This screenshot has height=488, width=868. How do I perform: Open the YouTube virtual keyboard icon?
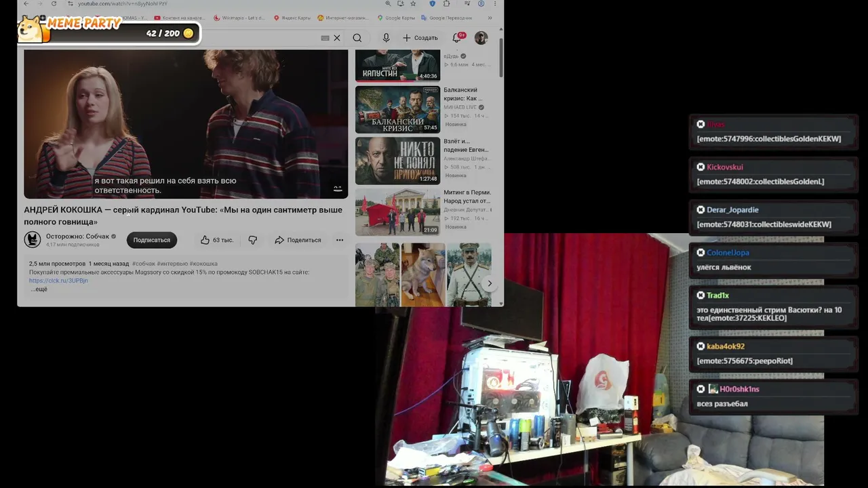pos(325,38)
